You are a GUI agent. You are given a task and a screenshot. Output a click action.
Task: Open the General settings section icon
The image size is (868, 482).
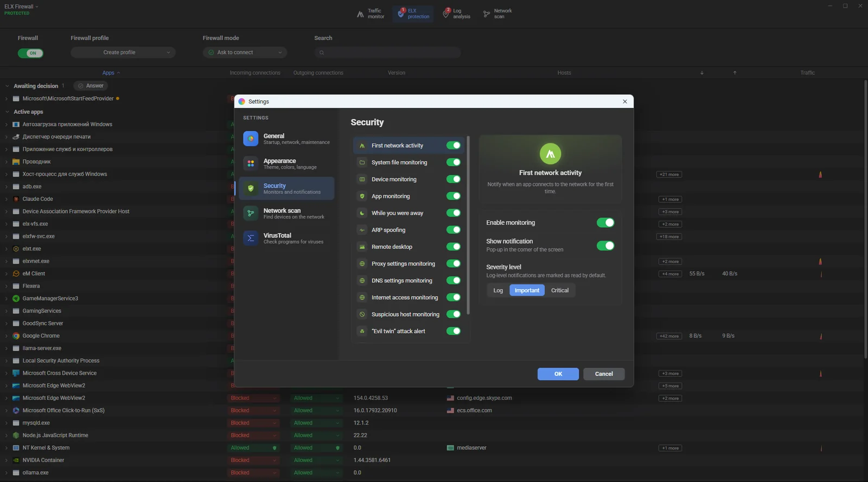click(x=251, y=139)
